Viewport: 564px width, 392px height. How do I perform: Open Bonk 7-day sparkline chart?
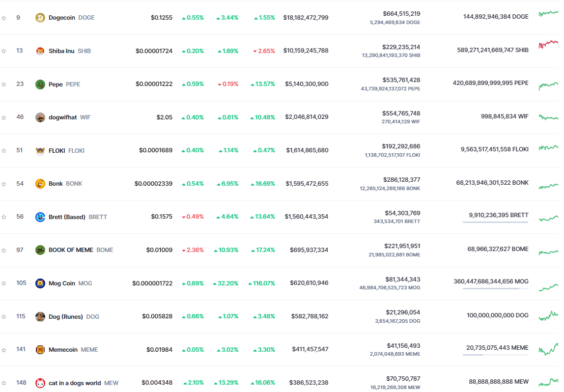point(549,186)
